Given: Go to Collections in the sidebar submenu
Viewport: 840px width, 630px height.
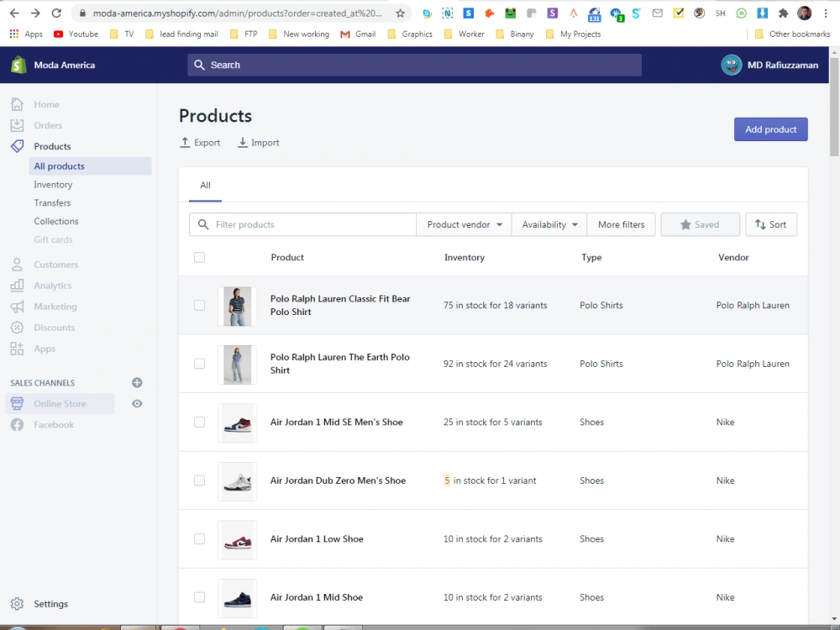Looking at the screenshot, I should 55,221.
